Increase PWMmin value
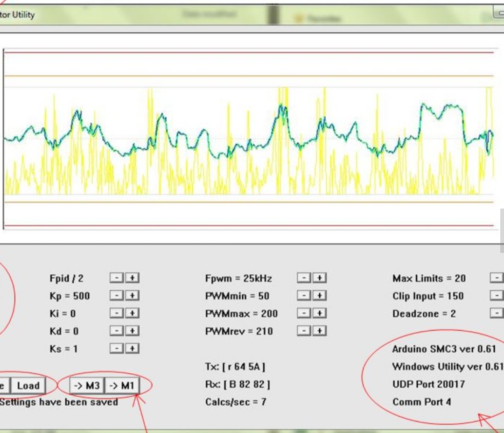 320,296
